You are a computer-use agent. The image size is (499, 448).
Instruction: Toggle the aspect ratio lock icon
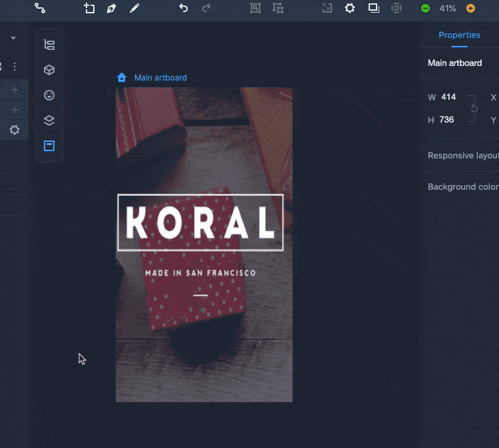tap(474, 109)
